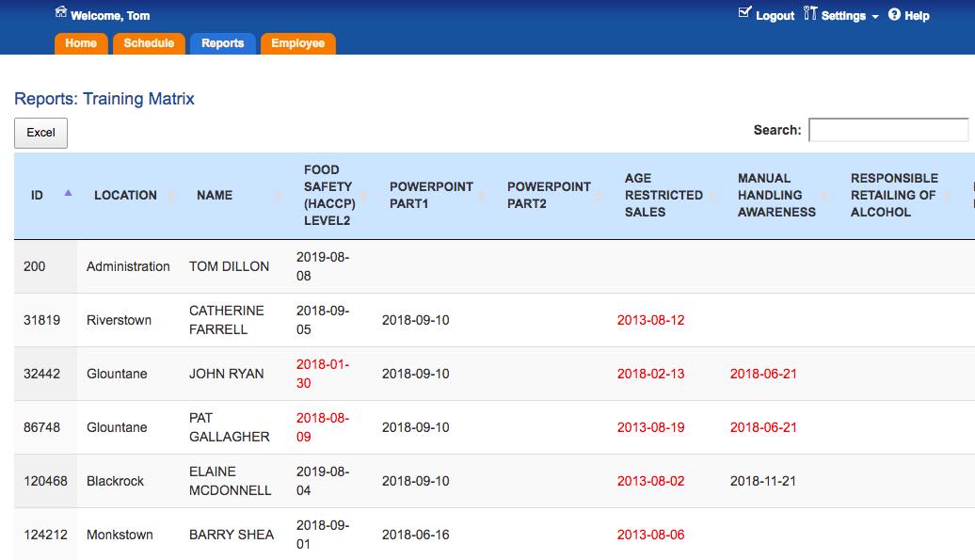
Task: Click the Settings tools icon
Action: pyautogui.click(x=809, y=13)
